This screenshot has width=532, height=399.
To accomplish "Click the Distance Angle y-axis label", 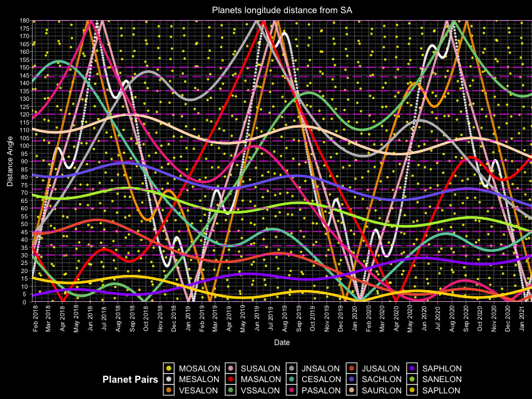I will tap(9, 161).
